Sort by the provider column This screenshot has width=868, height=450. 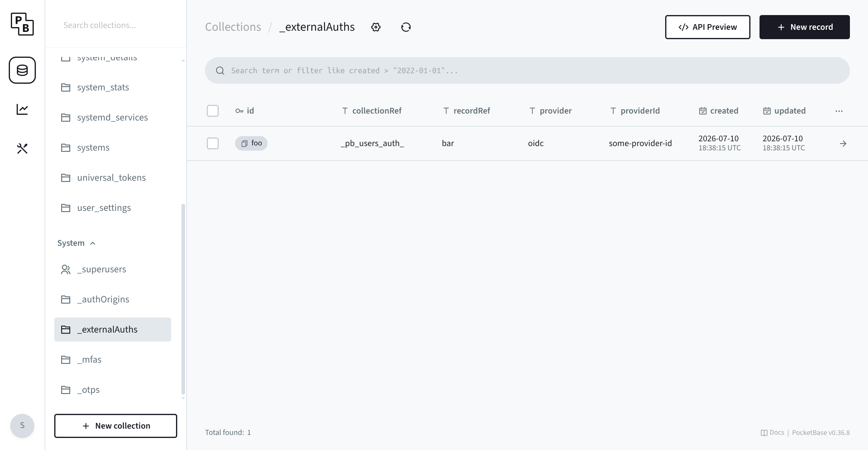[550, 111]
